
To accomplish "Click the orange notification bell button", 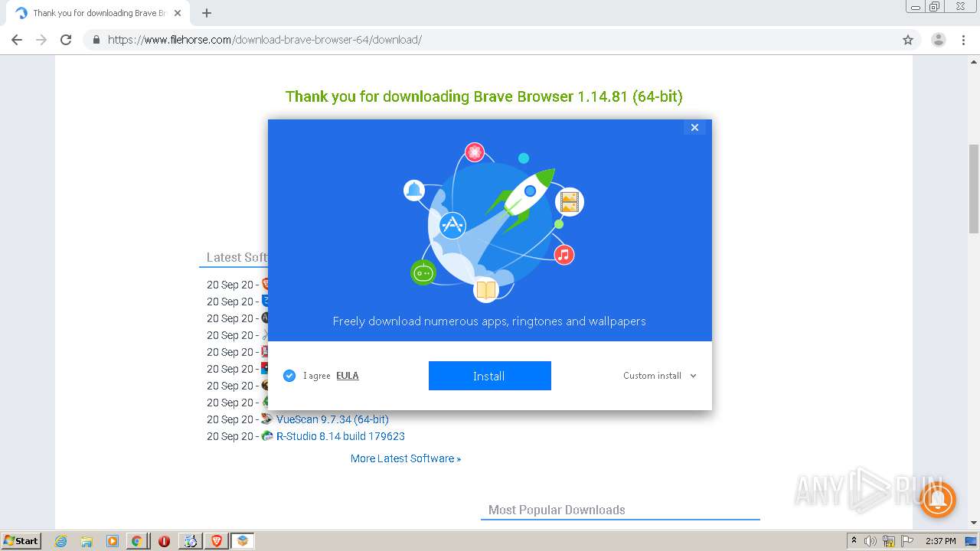I will click(x=938, y=500).
